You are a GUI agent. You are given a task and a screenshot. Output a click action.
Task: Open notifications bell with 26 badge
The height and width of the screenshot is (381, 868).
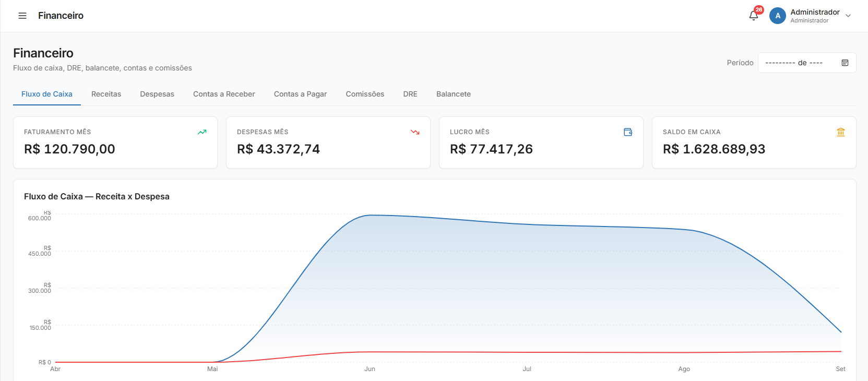[x=754, y=15]
